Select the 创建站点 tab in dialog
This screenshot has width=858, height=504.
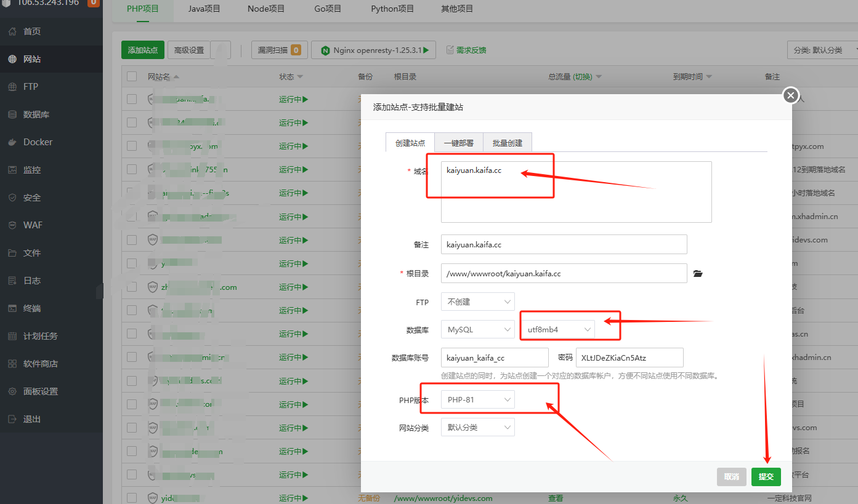(x=410, y=143)
